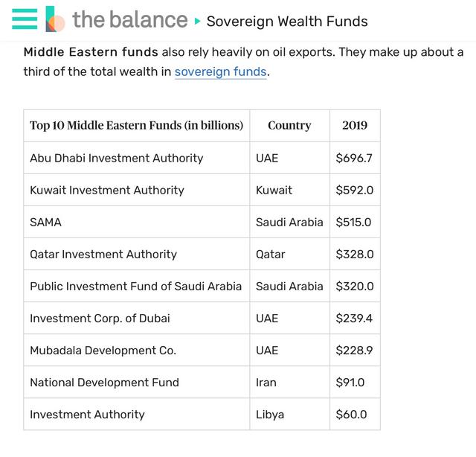The height and width of the screenshot is (457, 476).
Task: Click the Top 10 Middle Eastern Funds header
Action: pos(137,126)
